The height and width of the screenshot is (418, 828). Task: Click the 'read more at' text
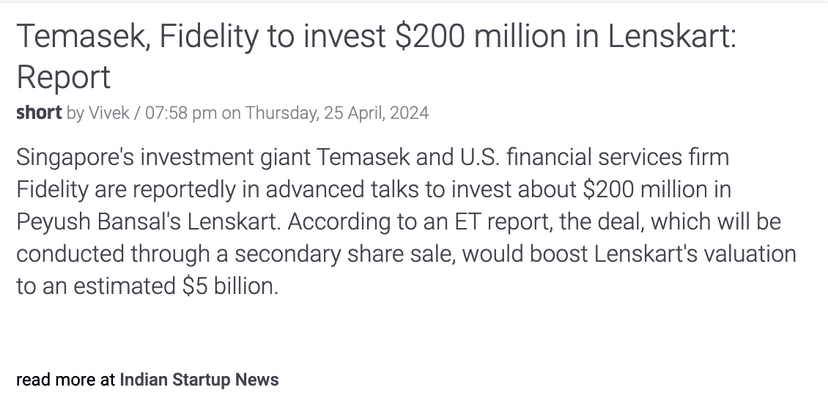click(65, 380)
